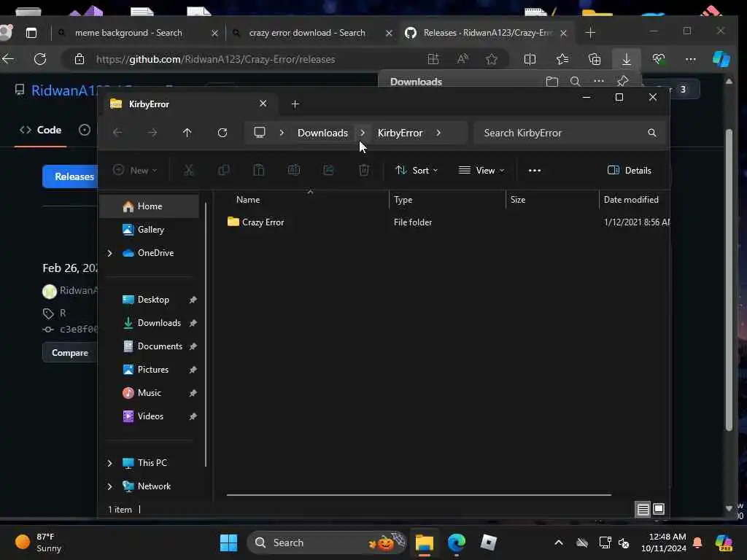Open Windows Start menu
Viewport: 747px width, 560px height.
tap(228, 542)
